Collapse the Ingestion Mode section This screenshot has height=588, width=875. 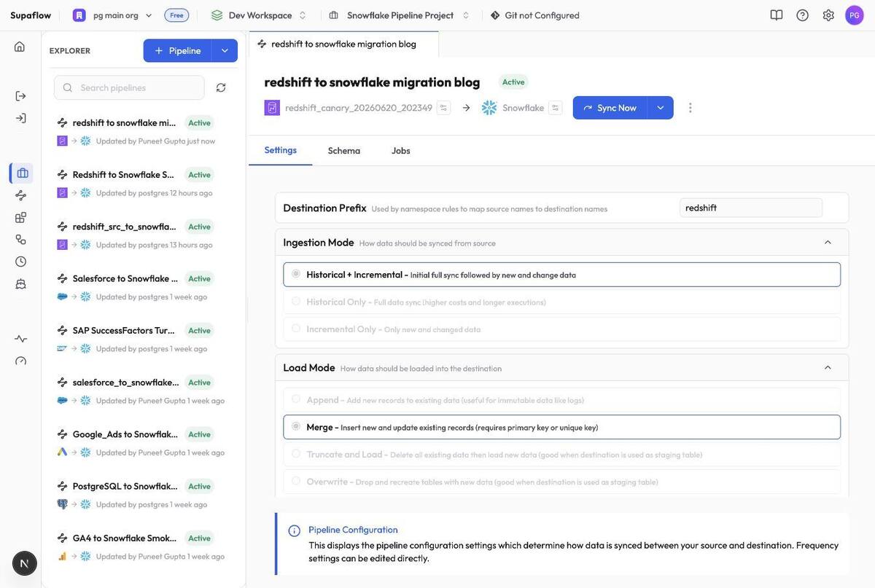[828, 243]
